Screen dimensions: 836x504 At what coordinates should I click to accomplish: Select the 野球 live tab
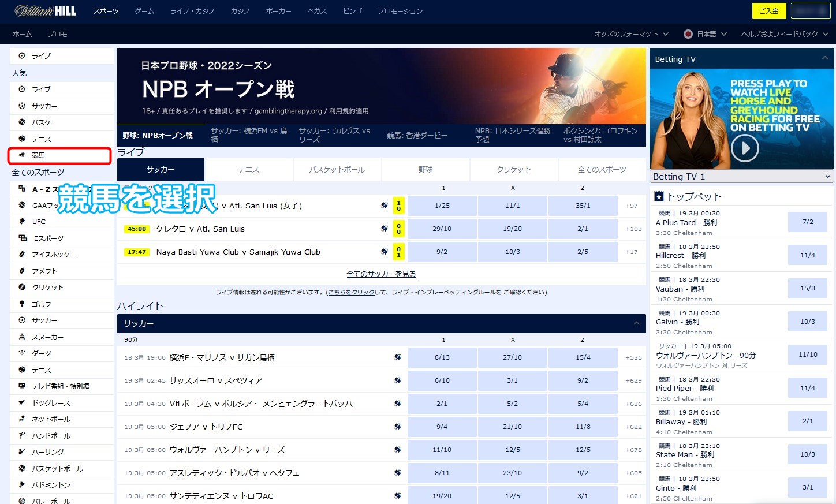pos(426,170)
